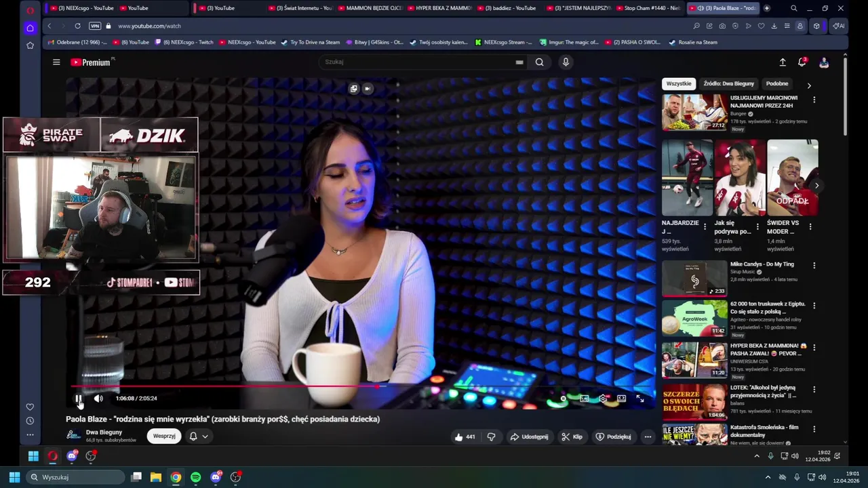This screenshot has width=868, height=488.
Task: Open the ŚWIDER VS MODER short thumbnail
Action: [x=793, y=178]
